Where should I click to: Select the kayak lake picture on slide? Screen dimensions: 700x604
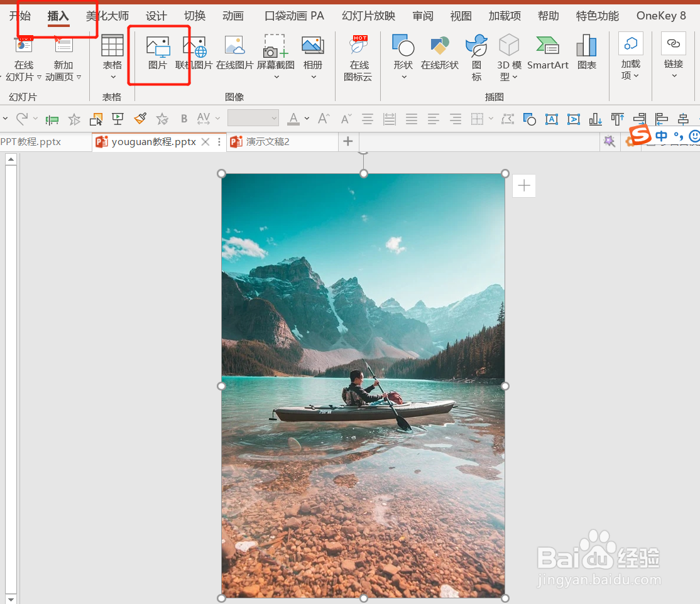pos(363,386)
